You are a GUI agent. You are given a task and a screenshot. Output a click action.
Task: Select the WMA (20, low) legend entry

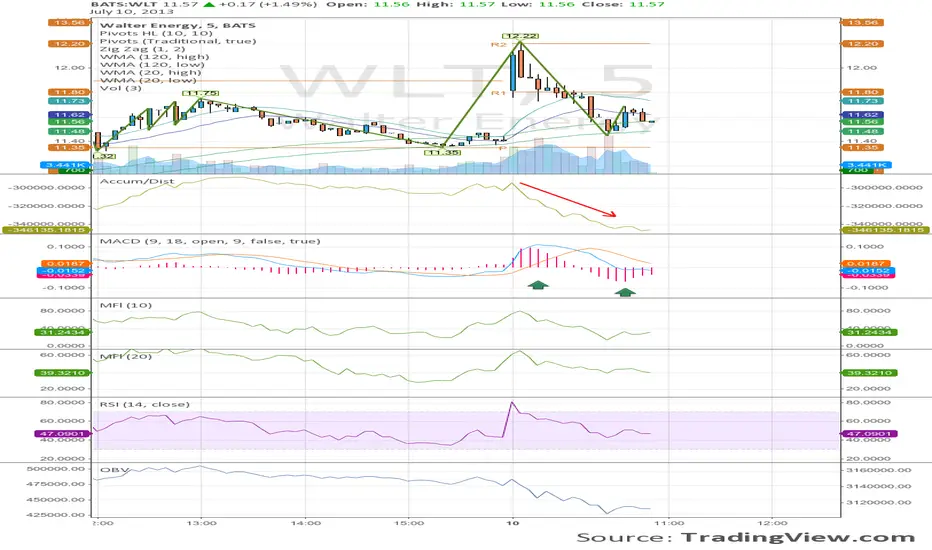pyautogui.click(x=148, y=80)
